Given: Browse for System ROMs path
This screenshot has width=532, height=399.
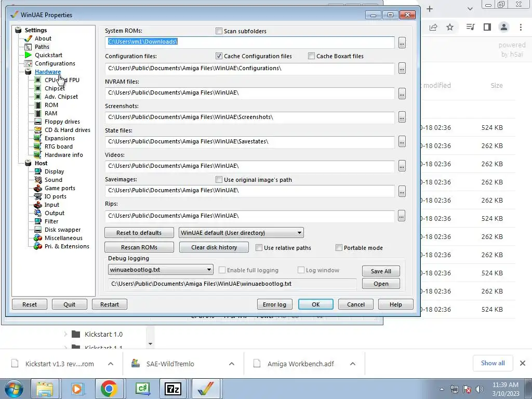Looking at the screenshot, I should (x=402, y=43).
